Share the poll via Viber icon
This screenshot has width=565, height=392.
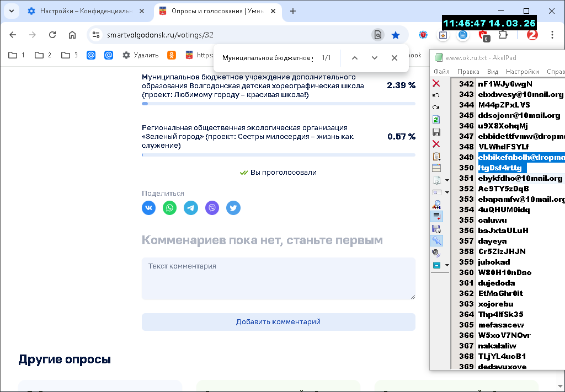[x=212, y=208]
